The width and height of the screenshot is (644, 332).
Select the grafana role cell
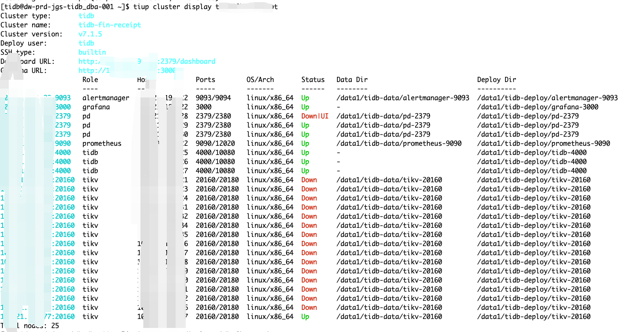pyautogui.click(x=96, y=107)
